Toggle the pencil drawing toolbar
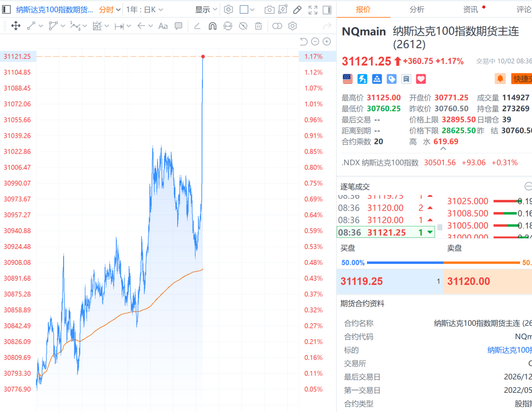 click(x=297, y=10)
